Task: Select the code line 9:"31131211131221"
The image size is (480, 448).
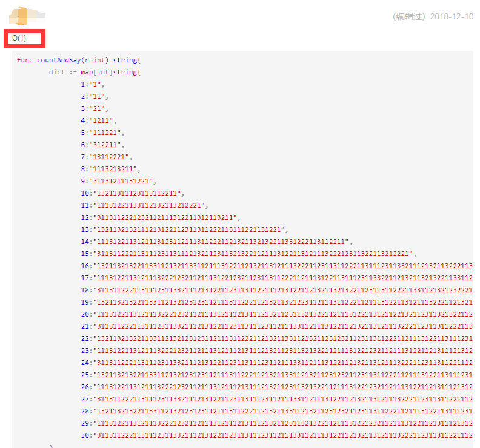Action: (x=118, y=182)
